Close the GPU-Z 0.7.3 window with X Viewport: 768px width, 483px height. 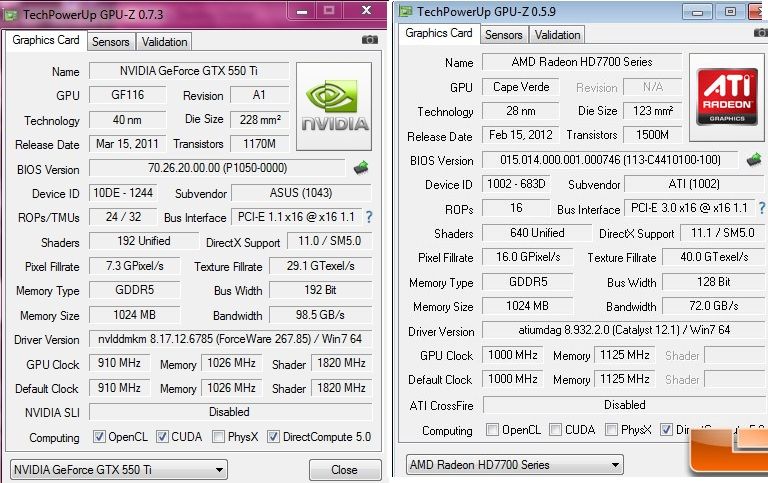coord(365,11)
